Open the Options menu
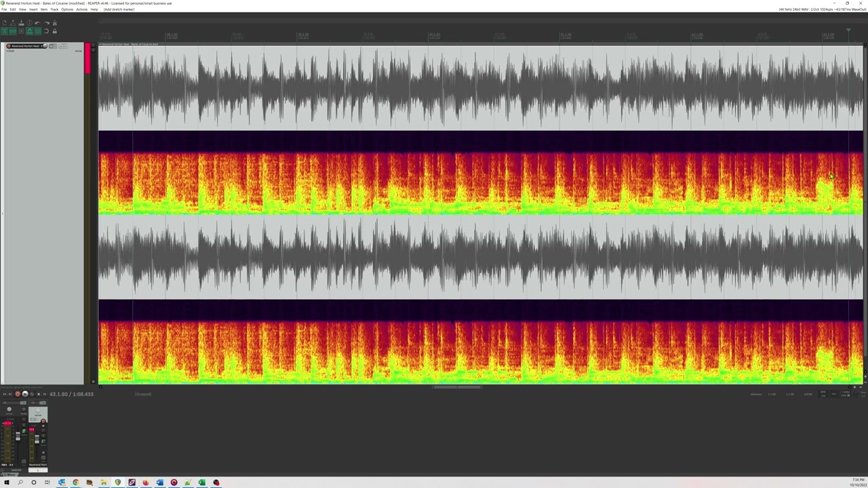Screen dimensions: 868x488 point(67,9)
